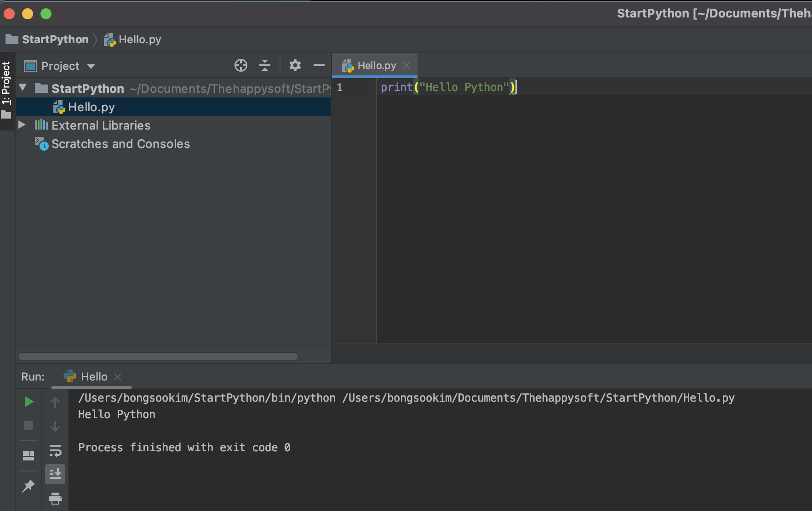The height and width of the screenshot is (511, 812).
Task: Click the macOS green fullscreen window button
Action: click(46, 14)
